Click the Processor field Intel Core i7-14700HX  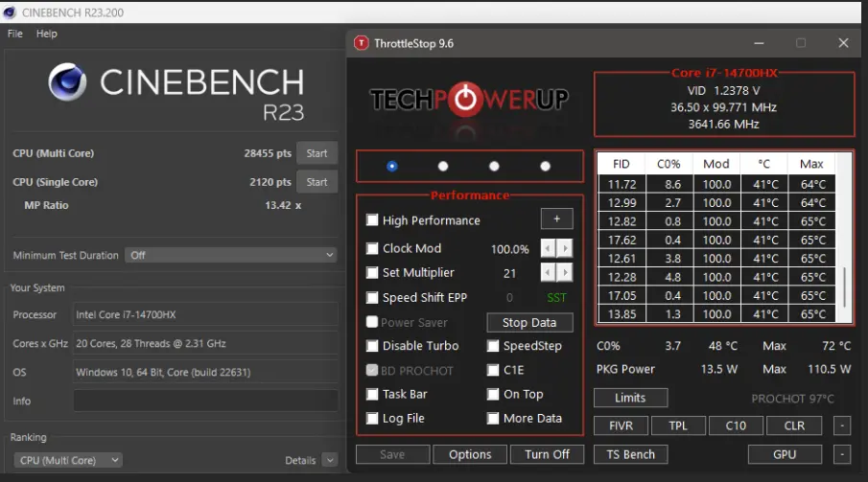[205, 314]
